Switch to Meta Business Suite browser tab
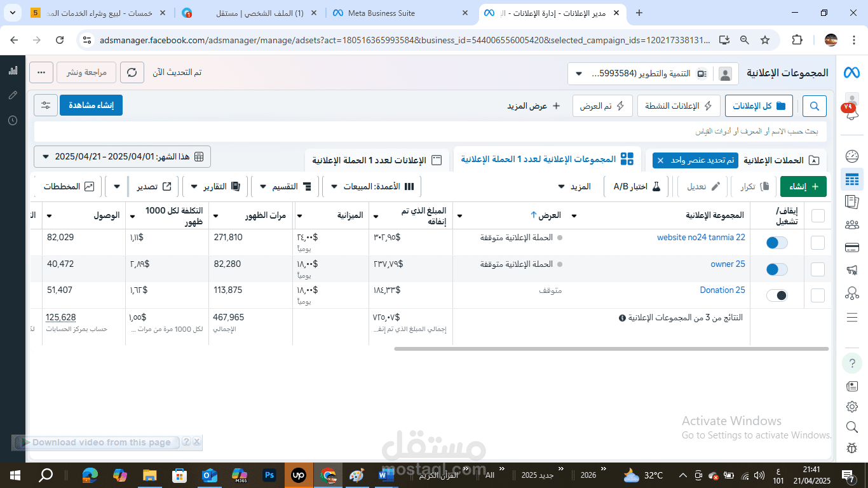This screenshot has width=868, height=488. [401, 13]
